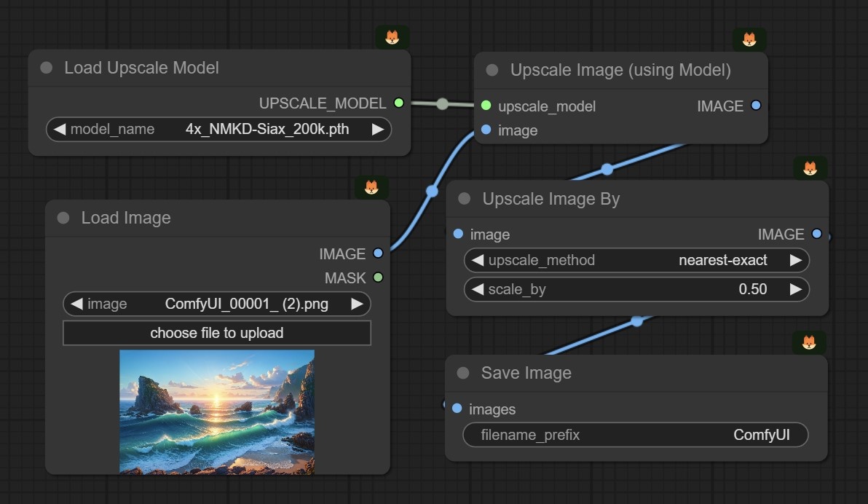Viewport: 868px width, 504px height.
Task: Click the Save Image title text
Action: pyautogui.click(x=526, y=373)
